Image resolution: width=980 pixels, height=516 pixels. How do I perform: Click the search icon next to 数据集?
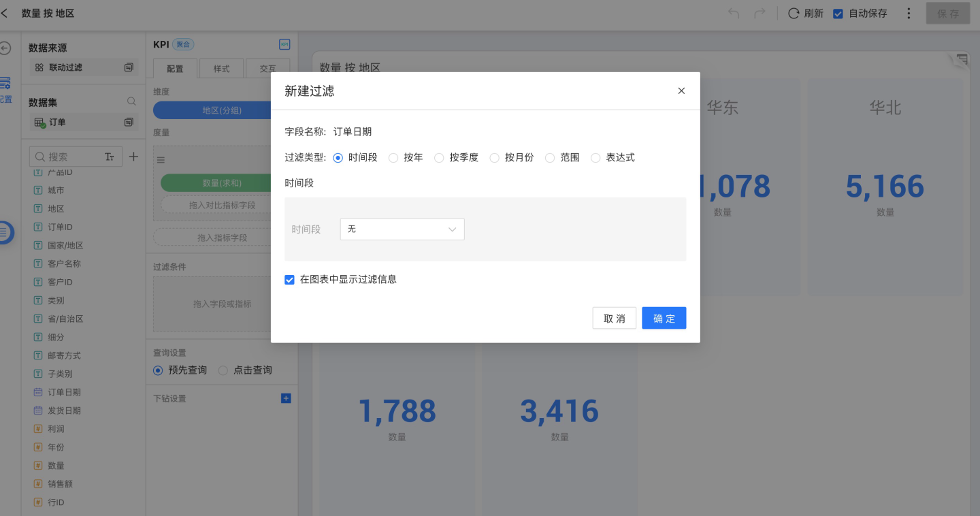(x=132, y=101)
